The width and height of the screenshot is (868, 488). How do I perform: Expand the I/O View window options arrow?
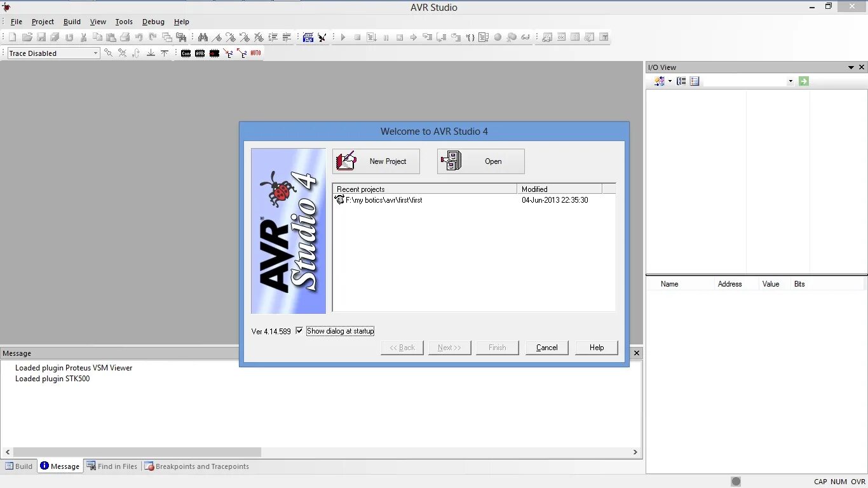(851, 67)
